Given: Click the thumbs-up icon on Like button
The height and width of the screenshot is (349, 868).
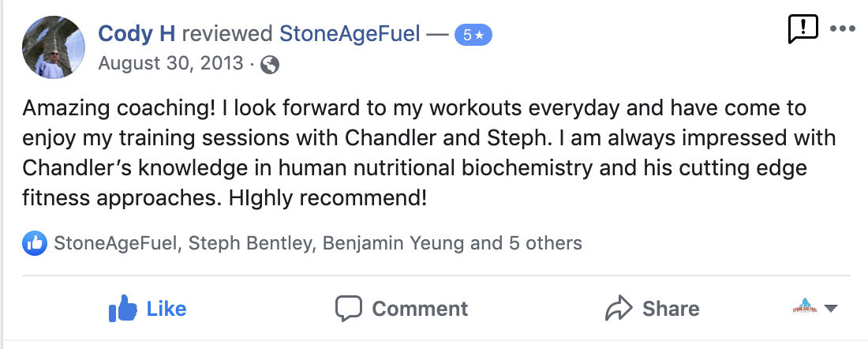Looking at the screenshot, I should (x=122, y=307).
